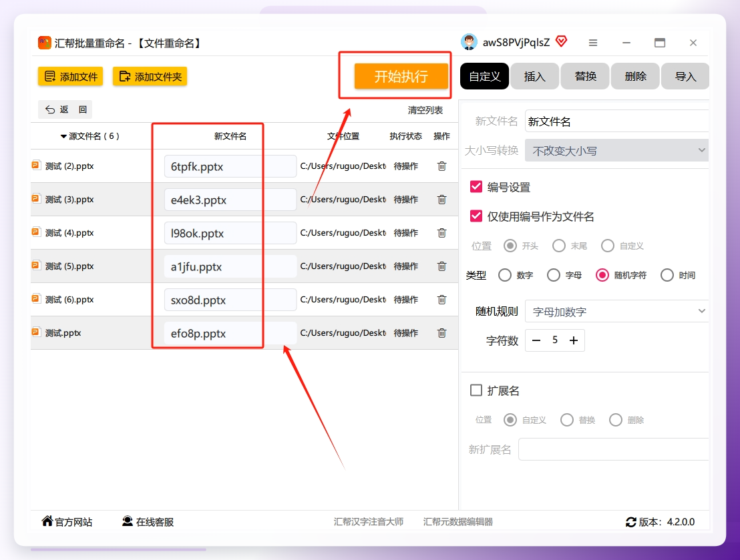The width and height of the screenshot is (740, 560).
Task: Switch to the 替换 tab
Action: [585, 76]
